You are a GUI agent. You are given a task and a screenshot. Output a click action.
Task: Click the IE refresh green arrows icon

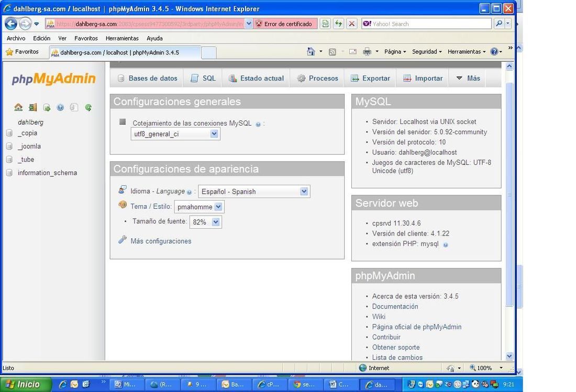[x=338, y=24]
